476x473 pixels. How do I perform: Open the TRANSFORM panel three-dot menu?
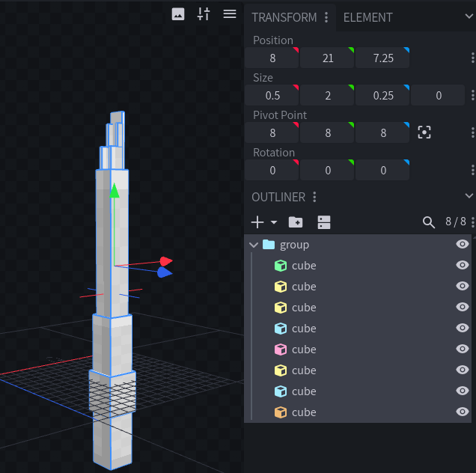tap(326, 17)
